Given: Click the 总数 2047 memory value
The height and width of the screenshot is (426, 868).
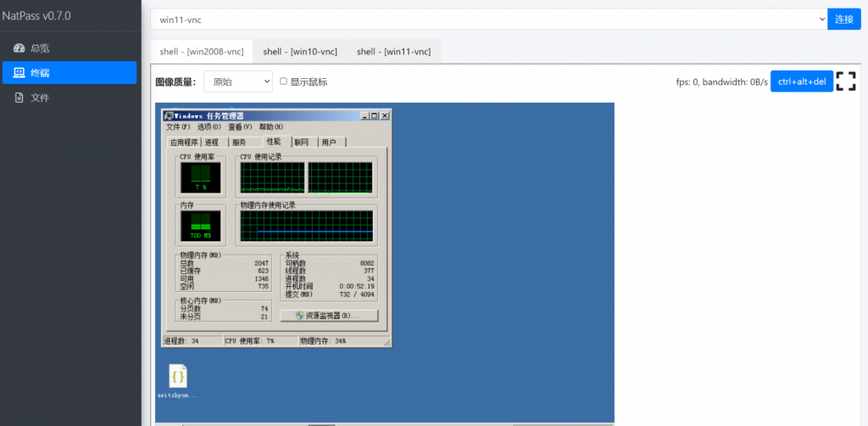Looking at the screenshot, I should [261, 263].
